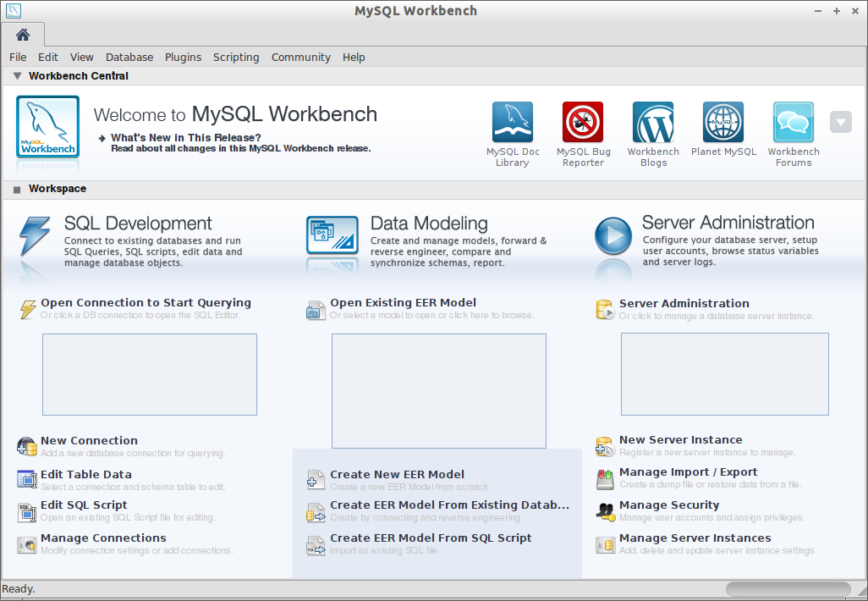Open the Plugins menu

tap(184, 57)
